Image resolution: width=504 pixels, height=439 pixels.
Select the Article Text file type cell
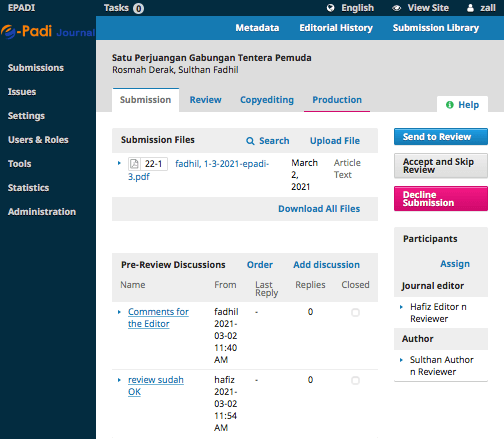click(x=347, y=169)
